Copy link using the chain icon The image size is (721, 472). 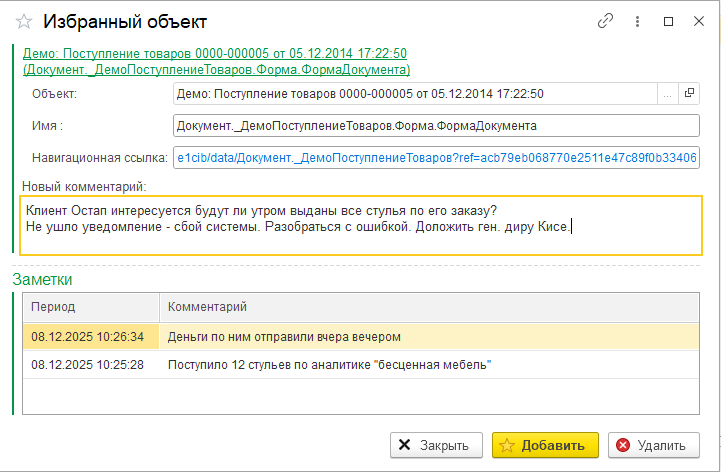tap(605, 21)
